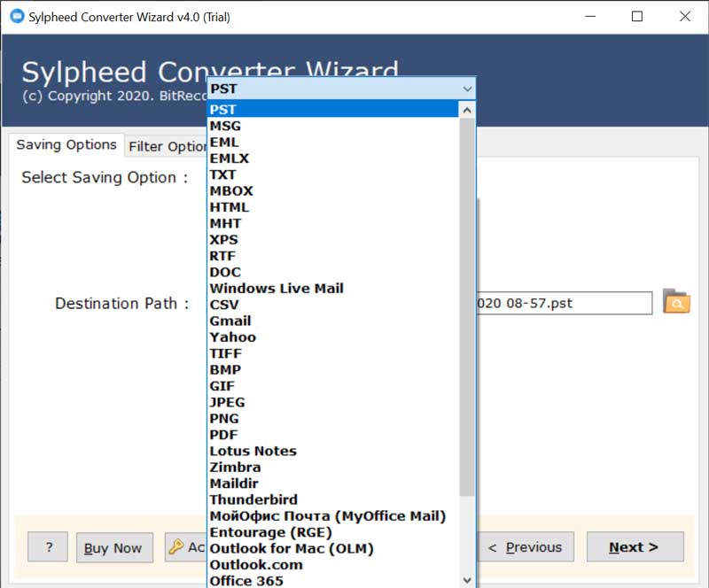The image size is (709, 588).
Task: Browse for destination folder icon
Action: click(x=676, y=301)
